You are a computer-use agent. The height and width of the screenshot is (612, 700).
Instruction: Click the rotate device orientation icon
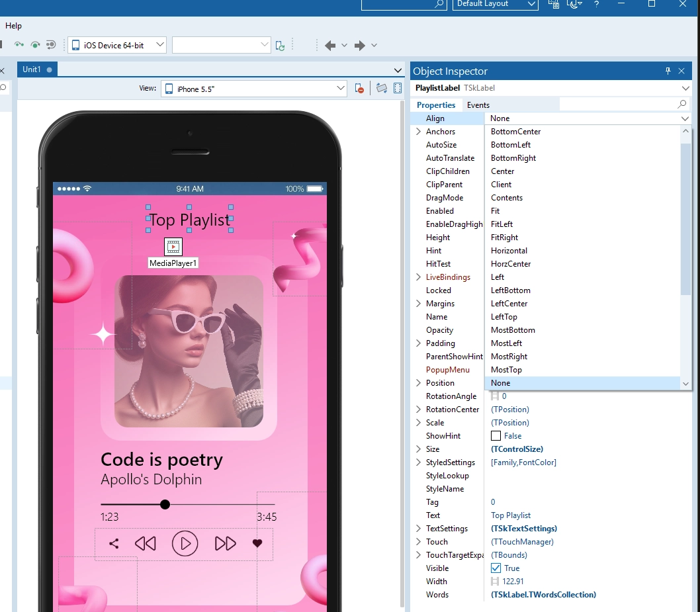(x=382, y=87)
